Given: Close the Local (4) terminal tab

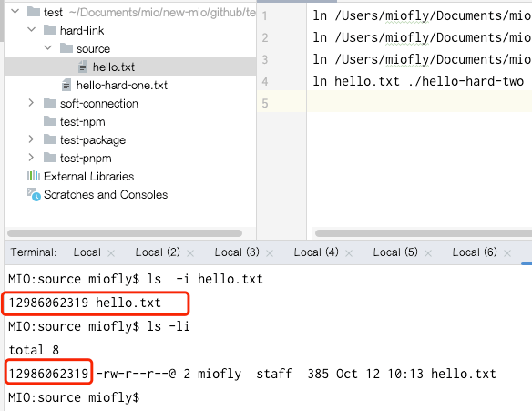Looking at the screenshot, I should click(349, 253).
